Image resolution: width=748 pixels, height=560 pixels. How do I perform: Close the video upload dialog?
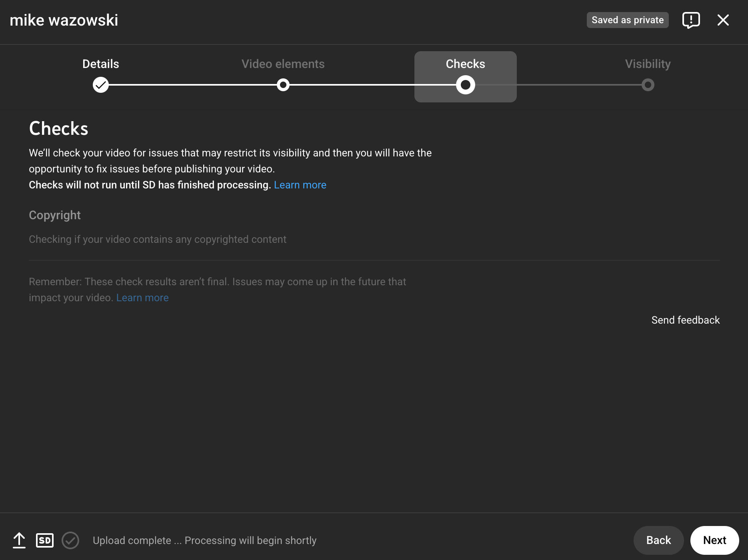tap(723, 20)
